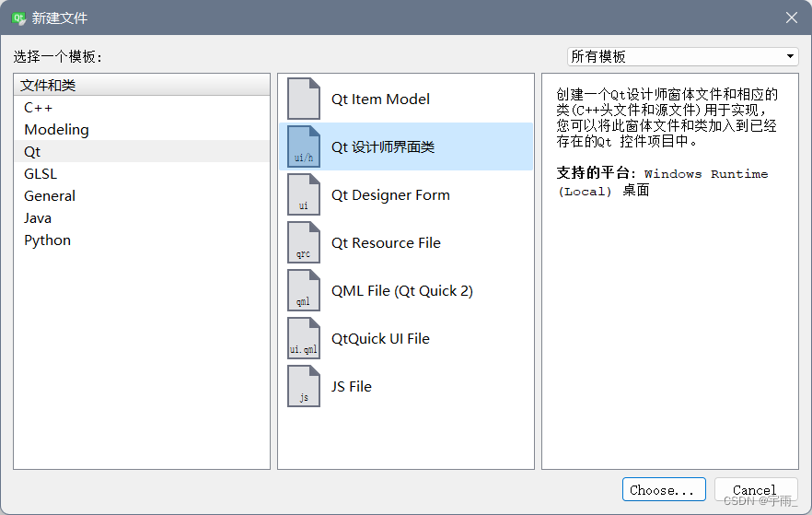Select the C++ category

pos(142,107)
